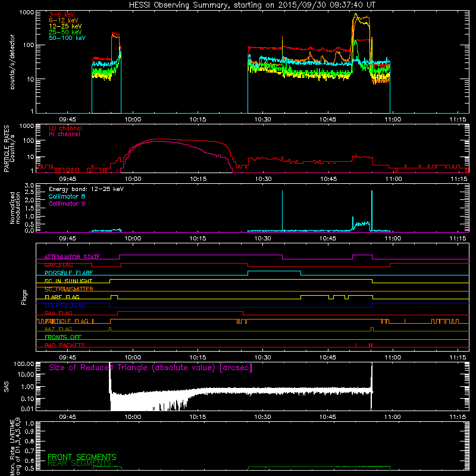The image size is (476, 476).
Task: Select the FRONT SEGMENTS legend label
Action: (x=82, y=457)
